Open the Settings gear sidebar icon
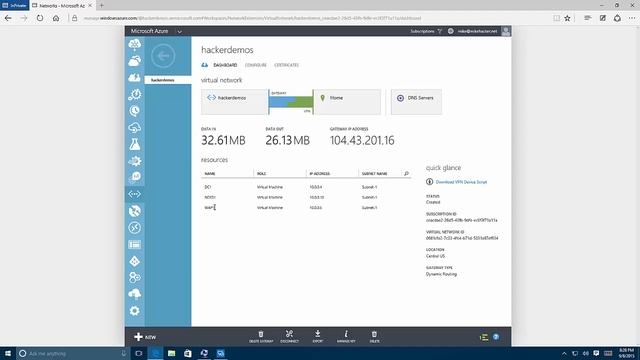This screenshot has width=640, height=360. [x=135, y=311]
